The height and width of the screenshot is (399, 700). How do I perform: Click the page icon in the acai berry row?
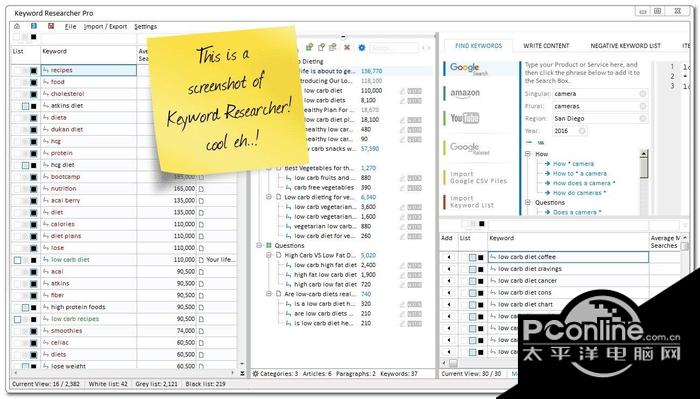tap(201, 201)
